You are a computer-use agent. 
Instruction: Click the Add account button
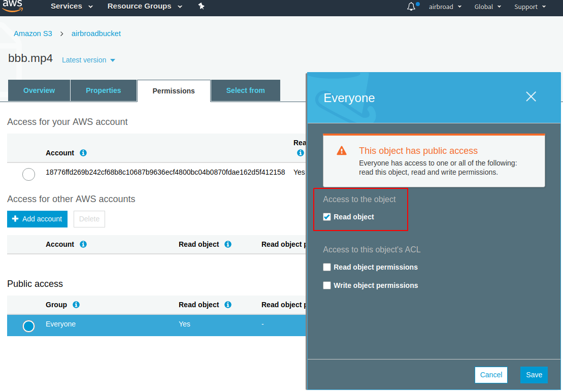click(38, 219)
